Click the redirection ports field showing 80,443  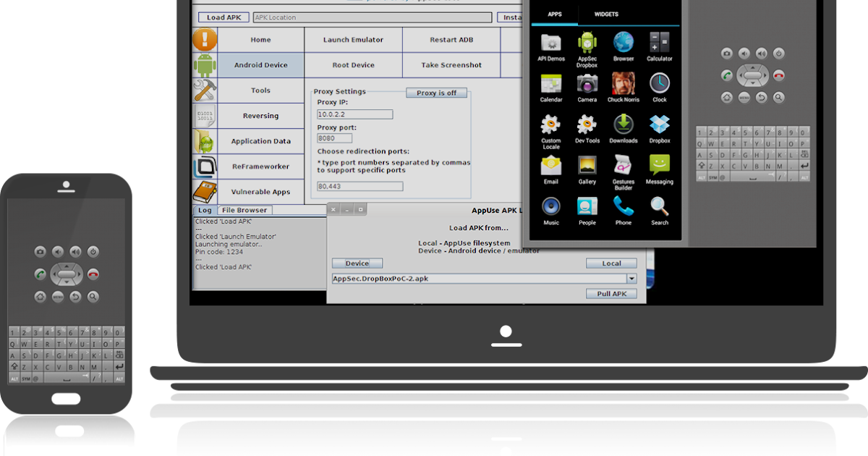click(360, 186)
